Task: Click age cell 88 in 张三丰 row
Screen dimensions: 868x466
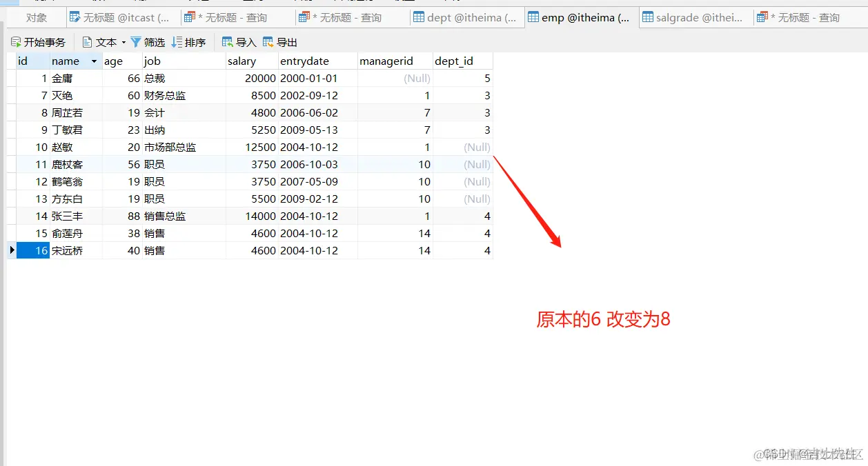Action: (122, 216)
